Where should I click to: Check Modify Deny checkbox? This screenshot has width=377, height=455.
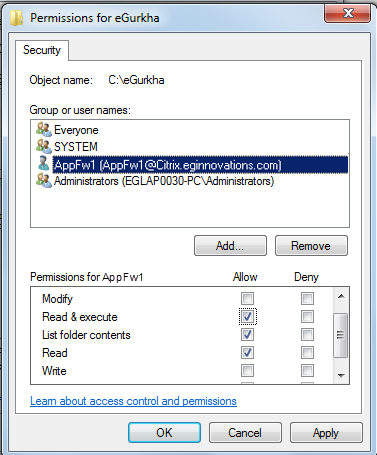307,298
